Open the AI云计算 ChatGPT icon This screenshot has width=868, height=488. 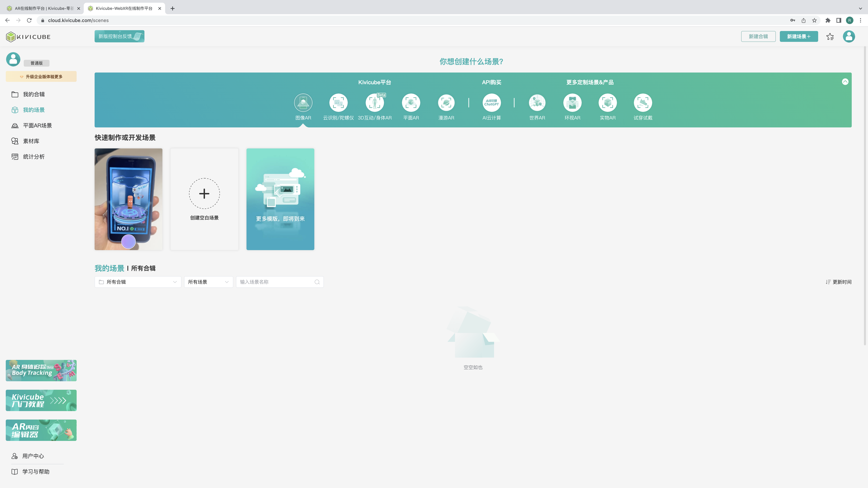[491, 103]
